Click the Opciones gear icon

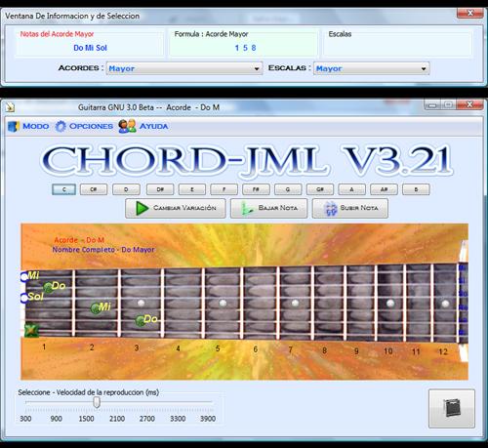[61, 126]
